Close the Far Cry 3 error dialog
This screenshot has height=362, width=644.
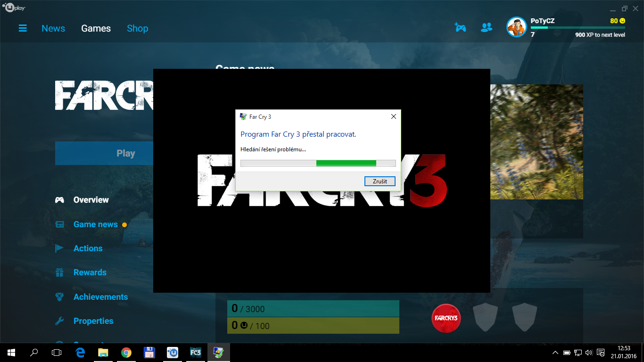click(x=393, y=116)
